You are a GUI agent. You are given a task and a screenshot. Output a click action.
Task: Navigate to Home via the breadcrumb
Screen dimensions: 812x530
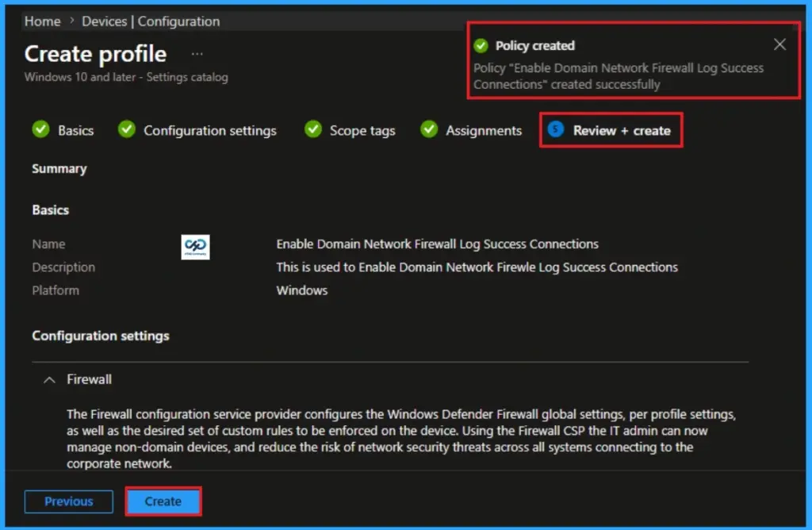(42, 21)
